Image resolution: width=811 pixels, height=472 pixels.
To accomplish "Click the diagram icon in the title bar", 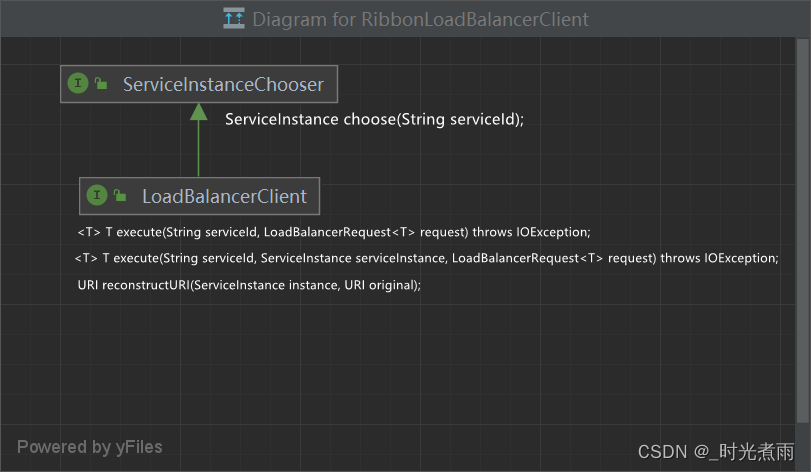I will pos(234,18).
